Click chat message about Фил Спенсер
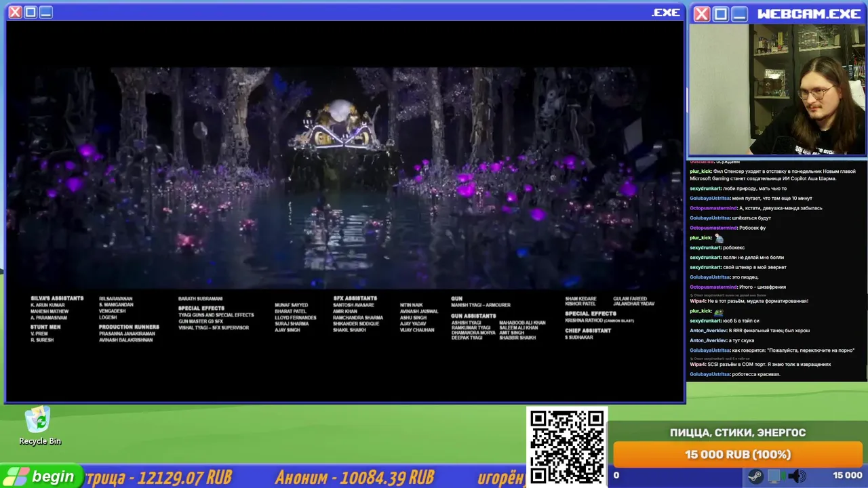Screen dimensions: 868x488 (772, 175)
